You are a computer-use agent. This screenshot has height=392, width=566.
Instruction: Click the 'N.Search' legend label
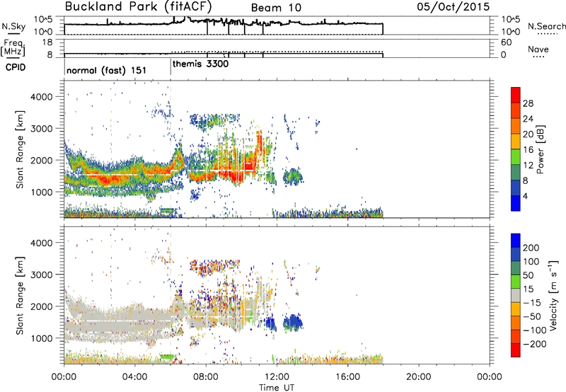pos(546,26)
